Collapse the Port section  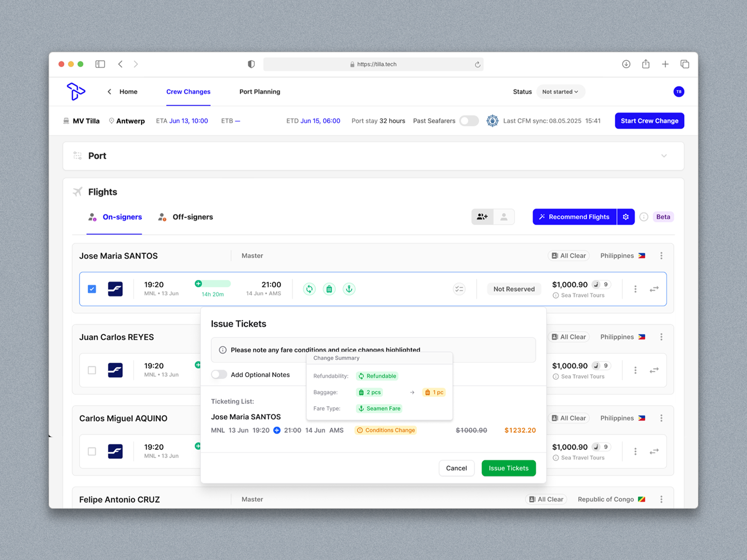[x=664, y=156]
